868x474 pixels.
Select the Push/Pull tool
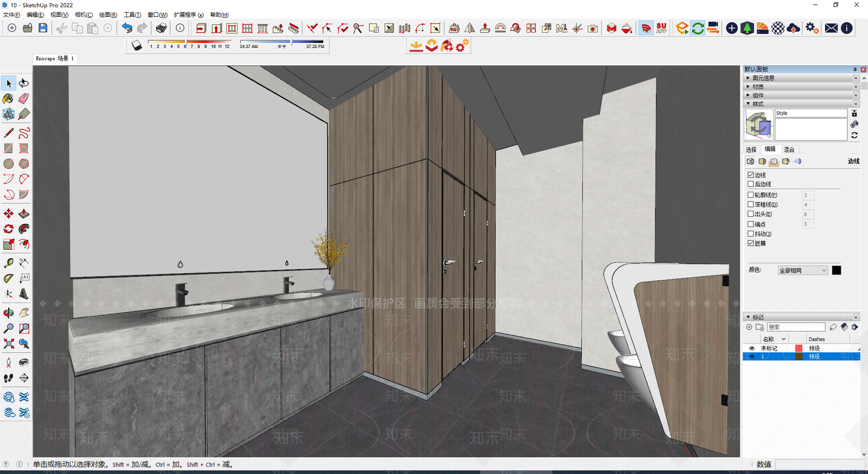tap(24, 213)
